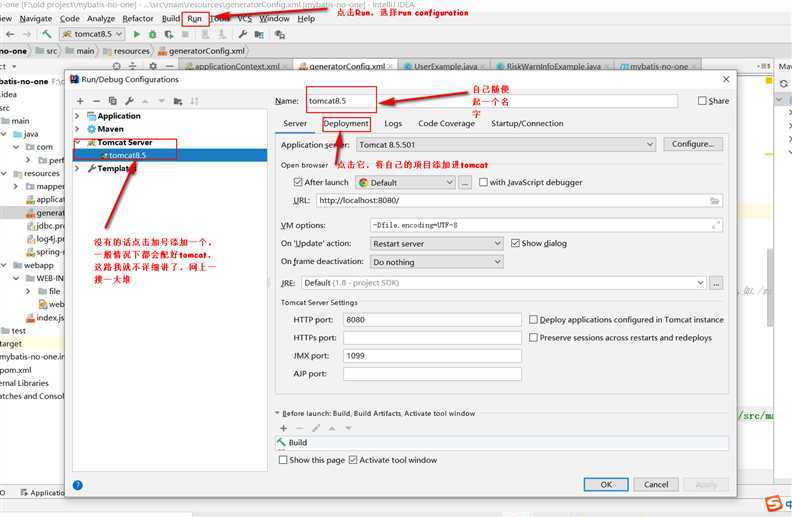Viewport: 792px width, 517px height.
Task: Open Project Structure icon in main toolbar
Action: pyautogui.click(x=259, y=34)
